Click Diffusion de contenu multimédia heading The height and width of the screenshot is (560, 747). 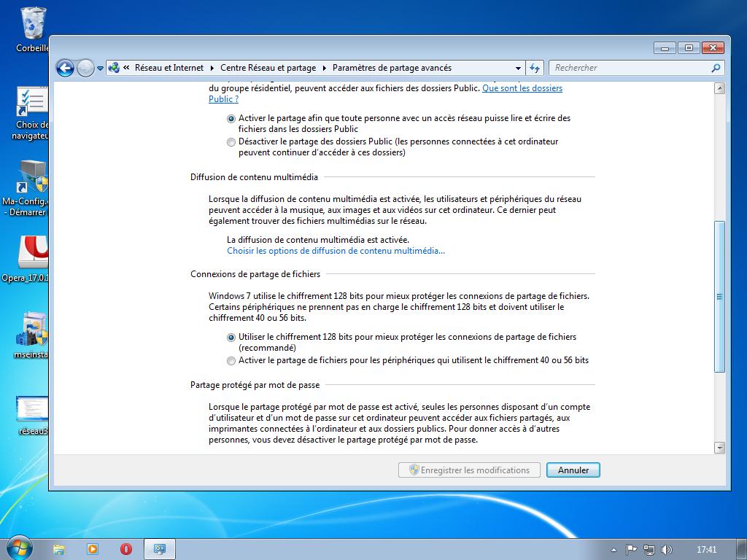[x=254, y=177]
